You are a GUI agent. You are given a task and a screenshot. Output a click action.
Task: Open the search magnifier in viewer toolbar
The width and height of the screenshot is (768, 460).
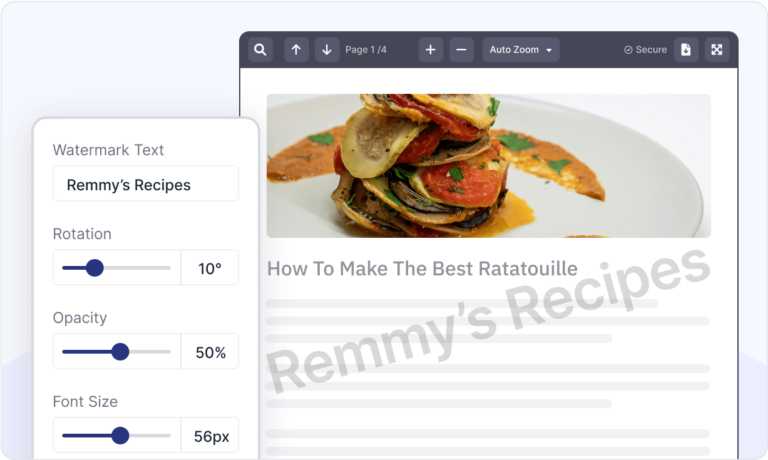(260, 49)
